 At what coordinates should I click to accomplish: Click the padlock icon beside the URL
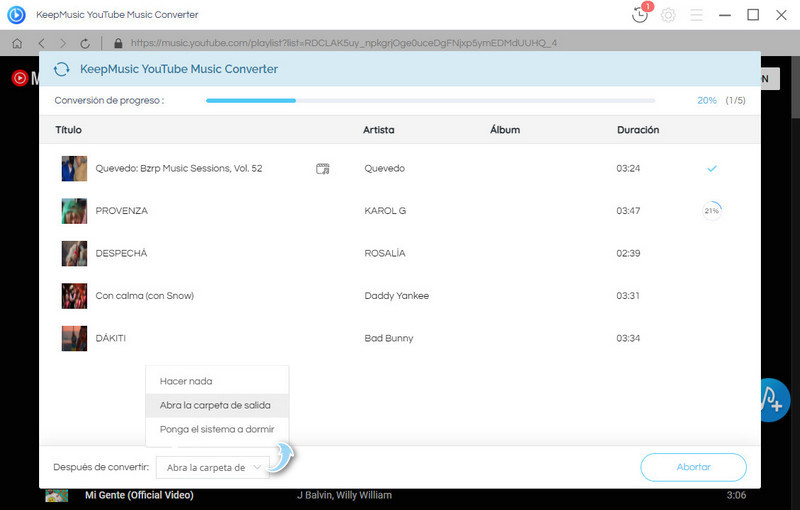click(x=118, y=43)
